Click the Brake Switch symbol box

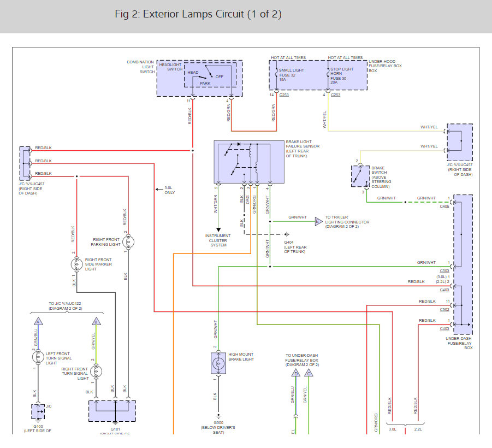tap(360, 176)
